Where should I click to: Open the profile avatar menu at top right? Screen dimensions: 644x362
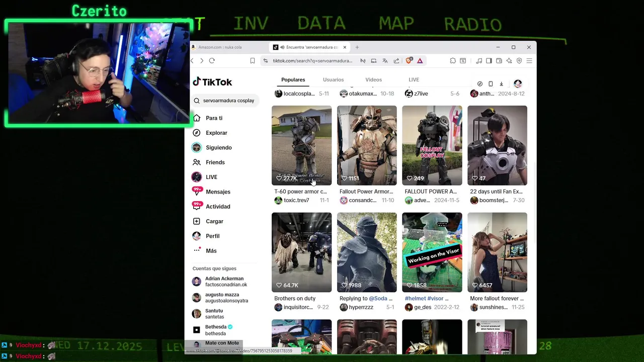point(518,84)
